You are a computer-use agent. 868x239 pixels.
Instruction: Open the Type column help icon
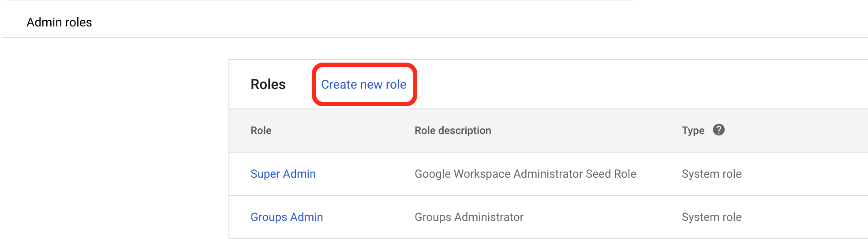tap(718, 130)
